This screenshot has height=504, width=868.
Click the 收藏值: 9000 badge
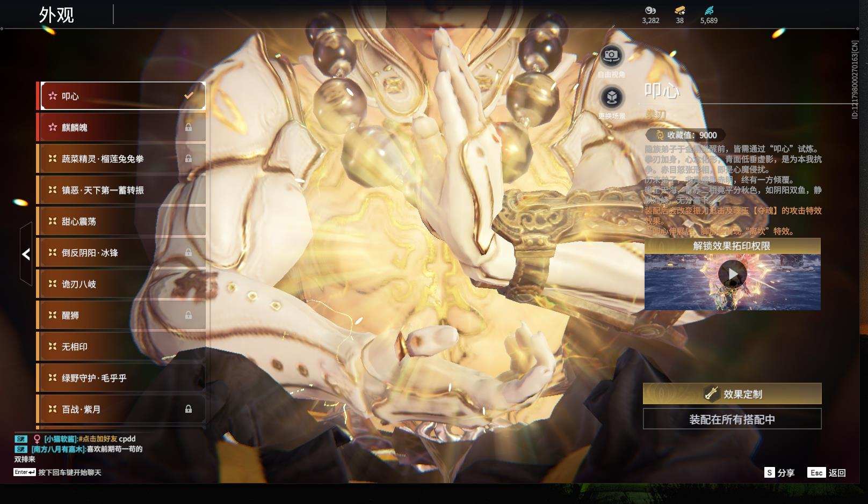click(685, 135)
